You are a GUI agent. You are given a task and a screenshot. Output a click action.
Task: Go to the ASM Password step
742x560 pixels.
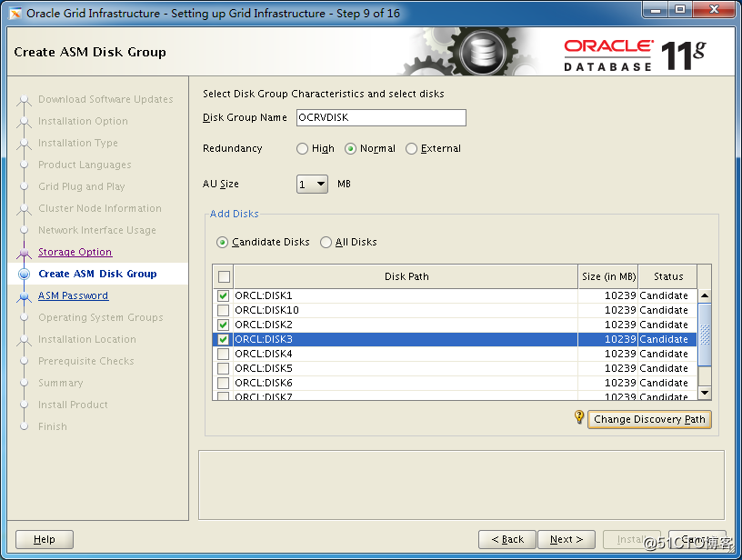(x=74, y=295)
